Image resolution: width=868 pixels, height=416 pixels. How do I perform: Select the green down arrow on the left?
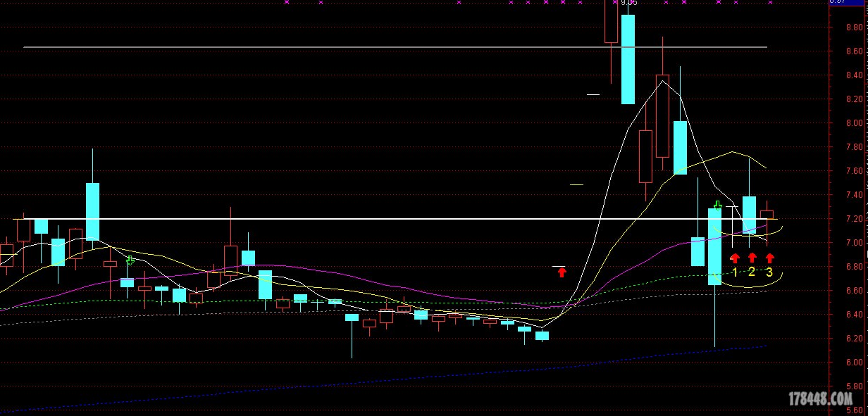click(x=130, y=260)
